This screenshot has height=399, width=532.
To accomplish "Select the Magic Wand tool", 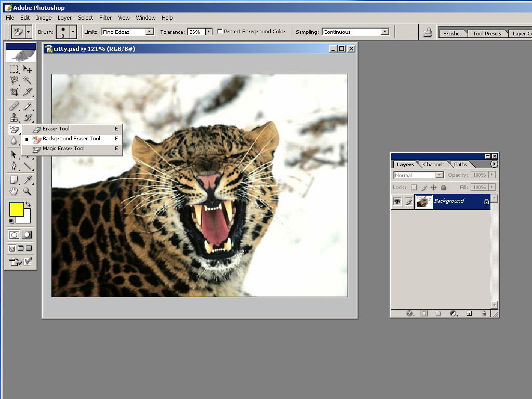I will click(x=27, y=80).
